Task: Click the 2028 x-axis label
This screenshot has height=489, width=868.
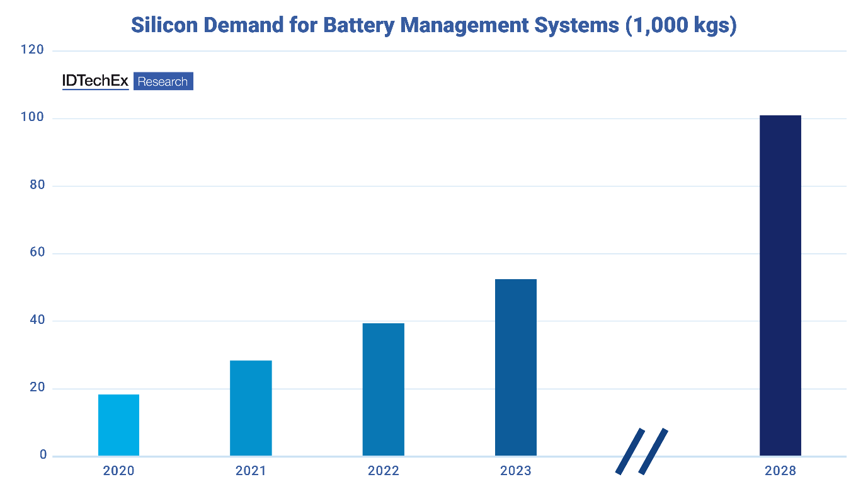Action: [780, 471]
